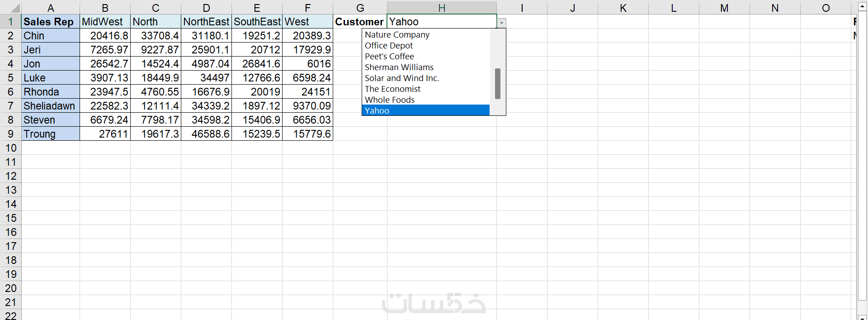Click cell with value 6016
The height and width of the screenshot is (320, 868).
(x=307, y=64)
